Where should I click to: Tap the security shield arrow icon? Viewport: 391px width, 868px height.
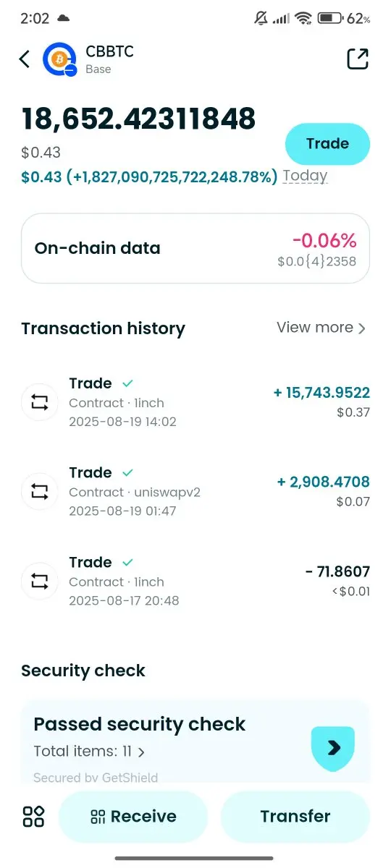click(333, 748)
